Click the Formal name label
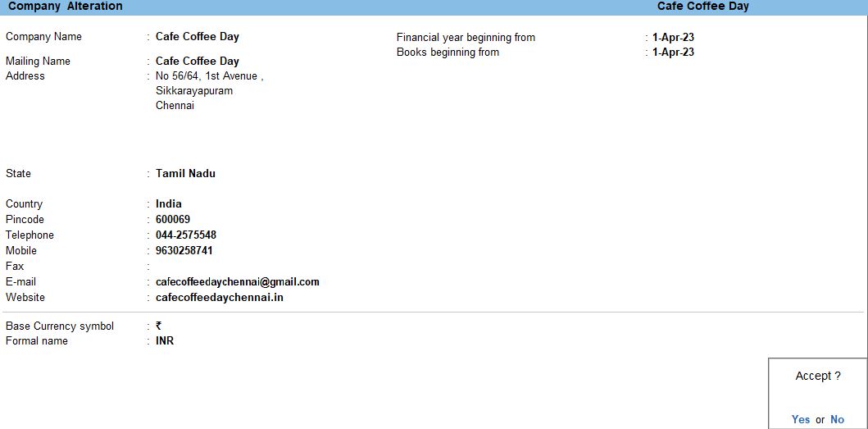This screenshot has width=868, height=429. [37, 341]
